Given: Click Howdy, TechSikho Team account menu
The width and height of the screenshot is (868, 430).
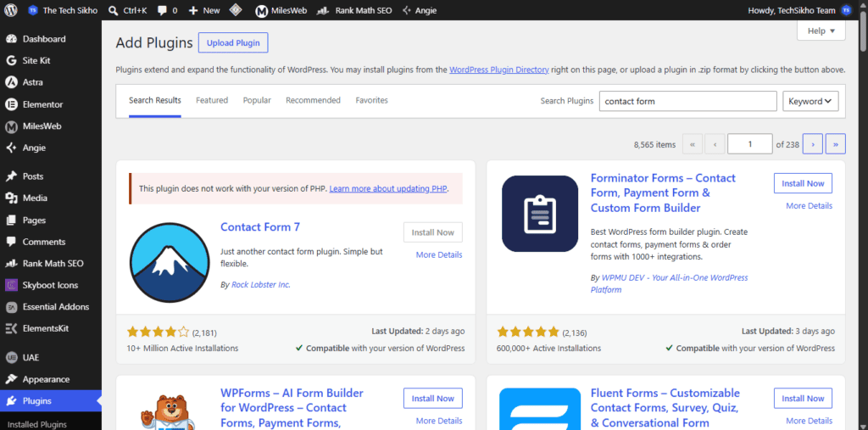Looking at the screenshot, I should point(799,10).
